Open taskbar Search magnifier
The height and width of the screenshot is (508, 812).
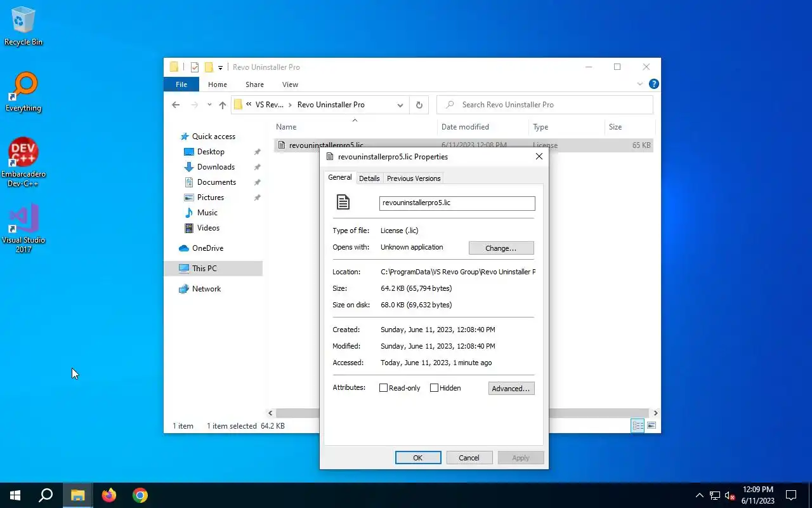[46, 495]
